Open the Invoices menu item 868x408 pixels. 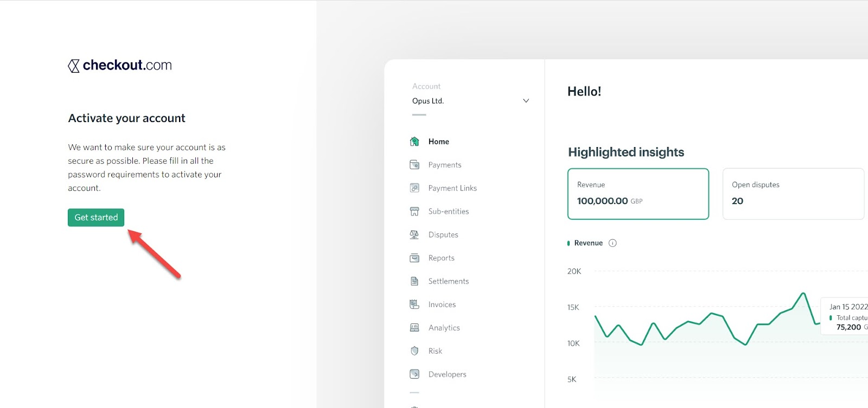click(442, 304)
